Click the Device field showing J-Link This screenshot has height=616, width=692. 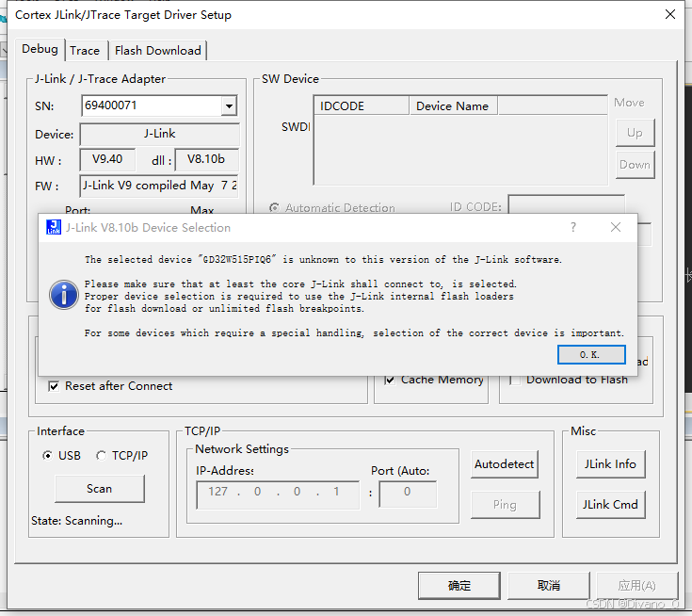coord(159,134)
